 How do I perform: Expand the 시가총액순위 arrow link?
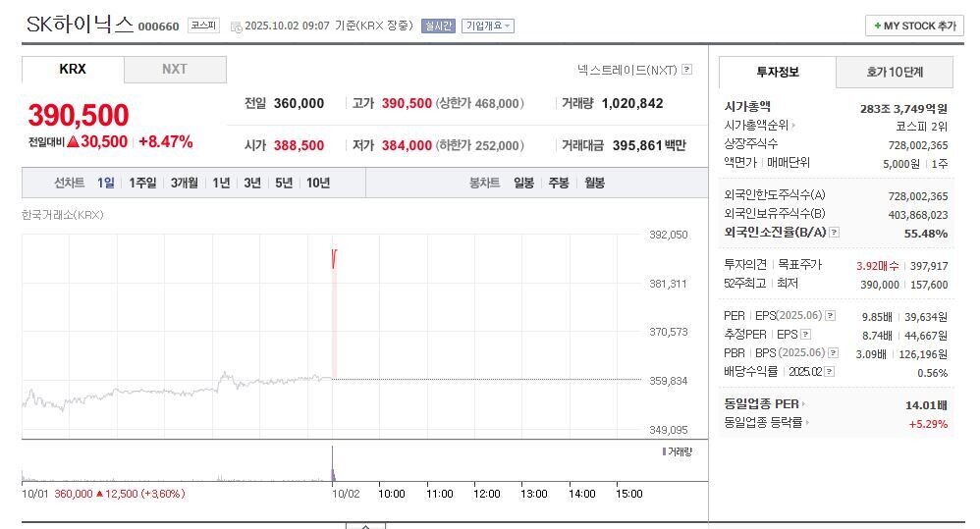[x=792, y=126]
